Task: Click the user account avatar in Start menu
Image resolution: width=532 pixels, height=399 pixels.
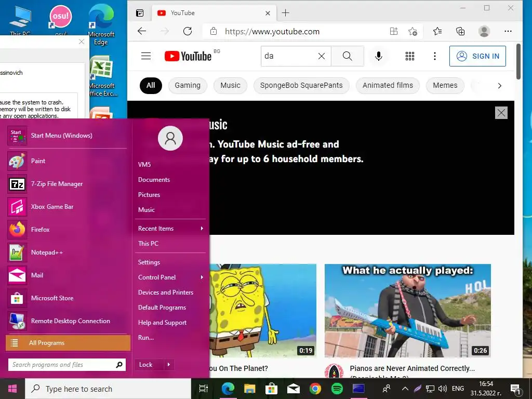Action: 170,138
